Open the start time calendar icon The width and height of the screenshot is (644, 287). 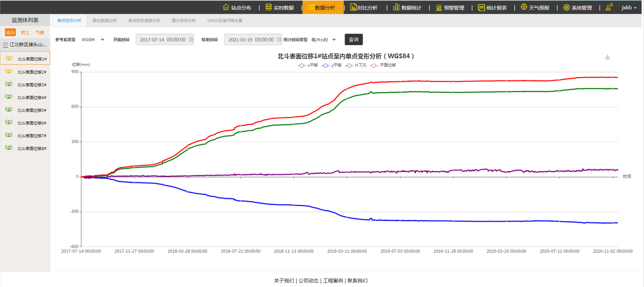191,39
